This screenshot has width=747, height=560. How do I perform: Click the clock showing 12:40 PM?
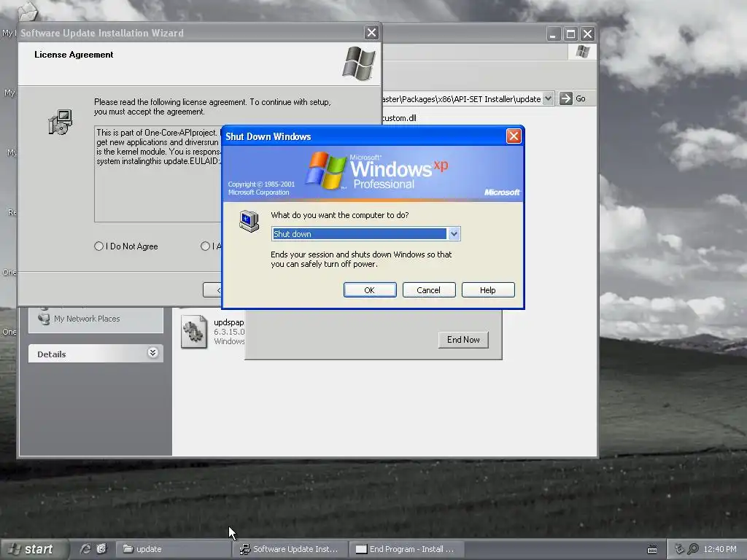(720, 549)
